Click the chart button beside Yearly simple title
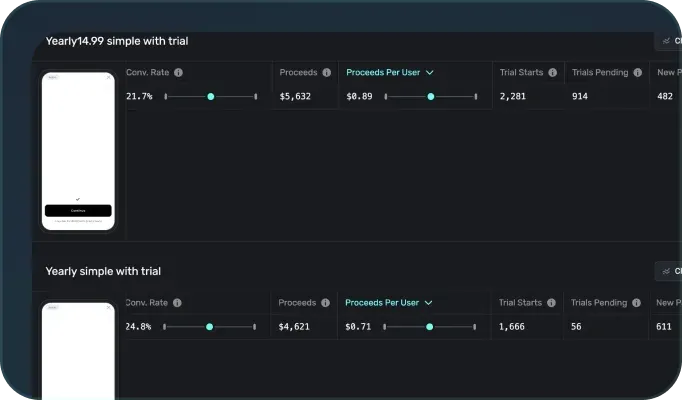This screenshot has width=682, height=400. pyautogui.click(x=668, y=272)
